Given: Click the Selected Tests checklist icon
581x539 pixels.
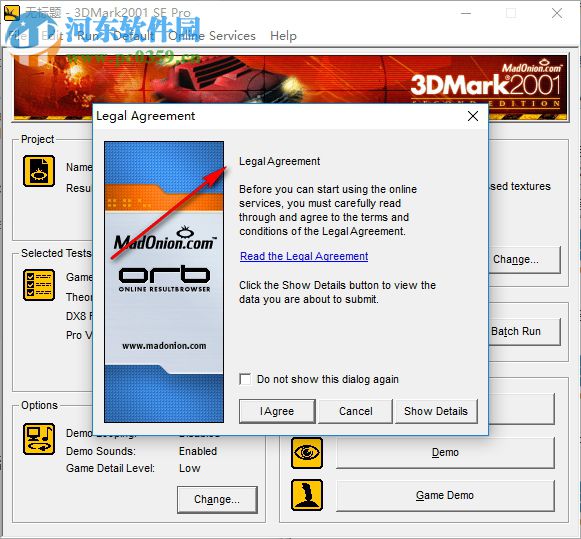Looking at the screenshot, I should tap(39, 285).
